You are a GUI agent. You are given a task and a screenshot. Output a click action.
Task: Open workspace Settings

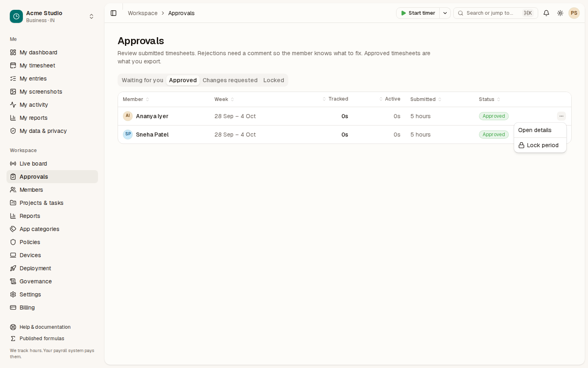tap(52, 294)
